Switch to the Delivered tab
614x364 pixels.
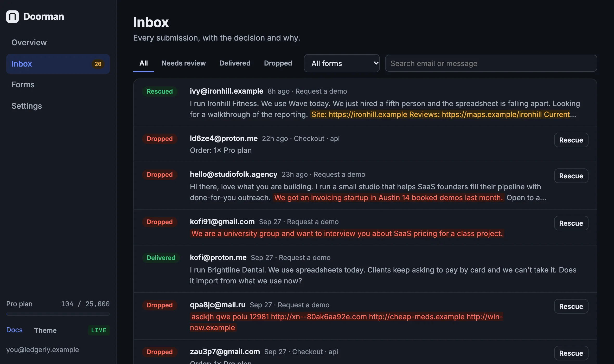235,63
